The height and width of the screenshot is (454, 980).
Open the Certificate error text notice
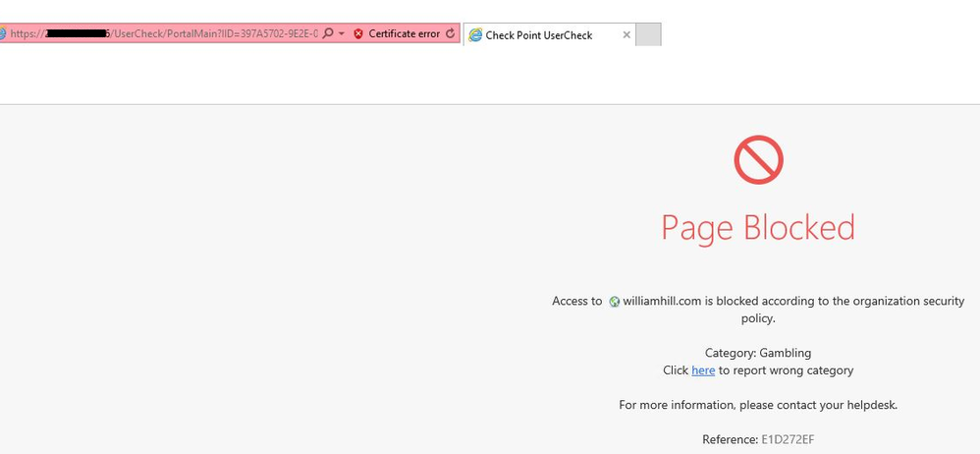point(404,34)
